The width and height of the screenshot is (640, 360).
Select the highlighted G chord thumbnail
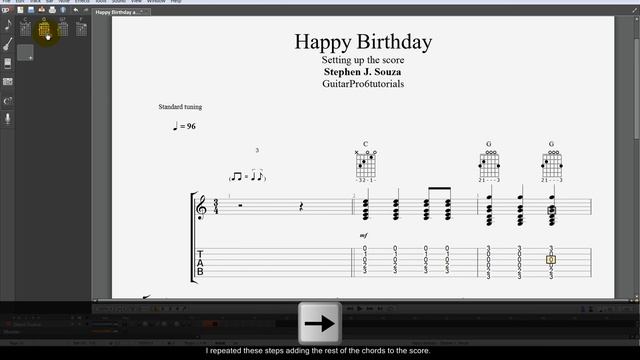pos(44,28)
